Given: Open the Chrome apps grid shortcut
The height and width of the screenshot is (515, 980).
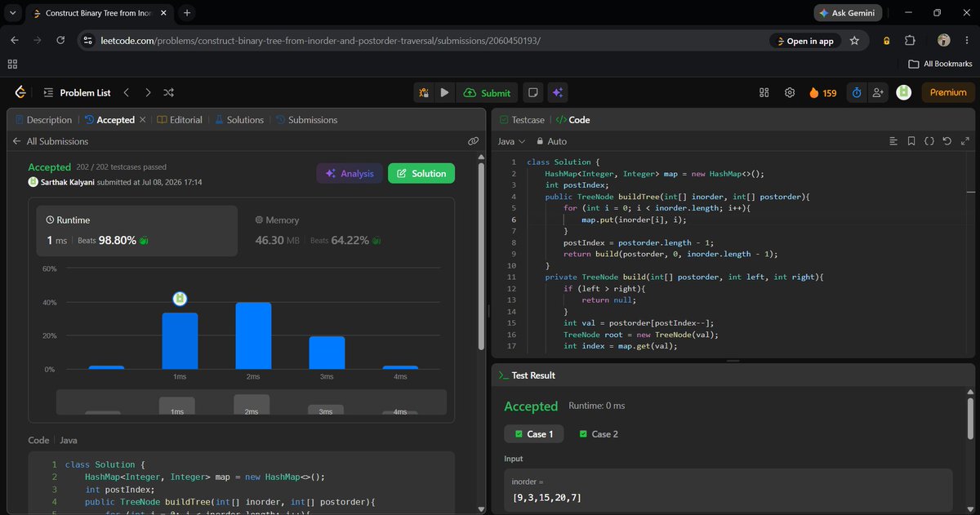Looking at the screenshot, I should 12,64.
